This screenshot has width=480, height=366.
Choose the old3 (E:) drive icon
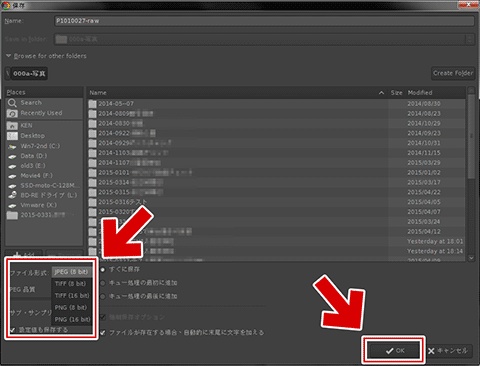[x=12, y=166]
